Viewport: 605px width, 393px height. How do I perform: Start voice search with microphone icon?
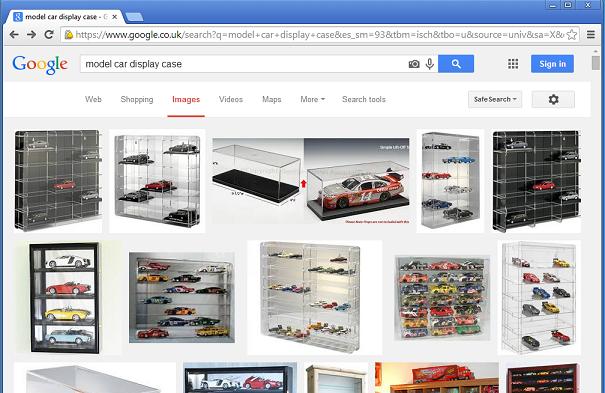coord(430,64)
